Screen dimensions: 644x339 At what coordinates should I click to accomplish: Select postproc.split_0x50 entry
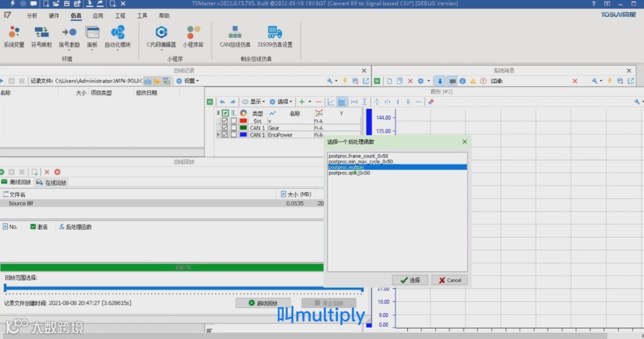(x=398, y=173)
